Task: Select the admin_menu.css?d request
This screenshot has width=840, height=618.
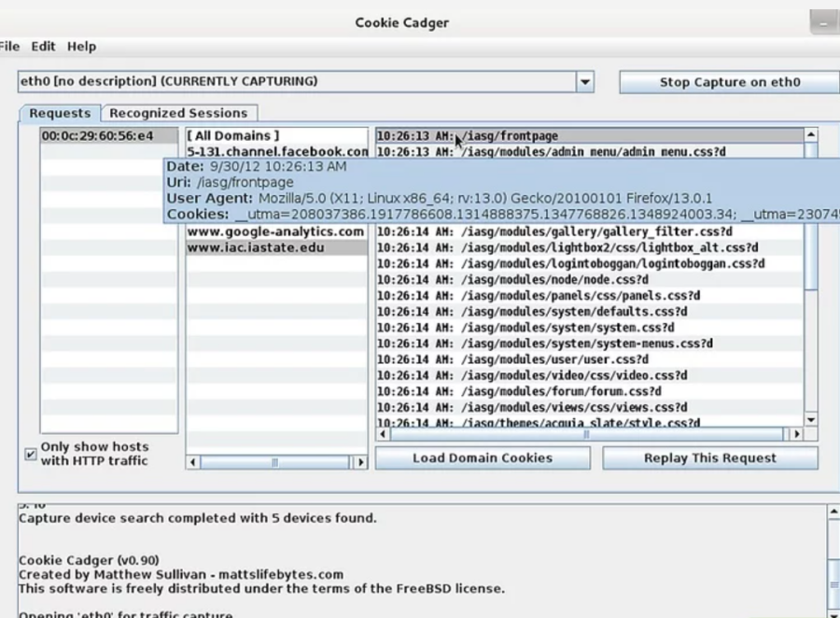Action: pos(589,151)
